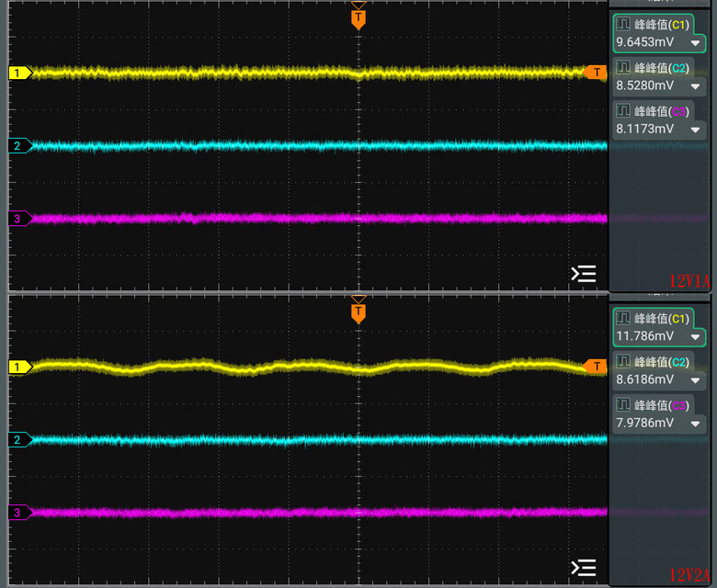Select the 8.6186mV value text
This screenshot has width=717, height=588.
[644, 379]
